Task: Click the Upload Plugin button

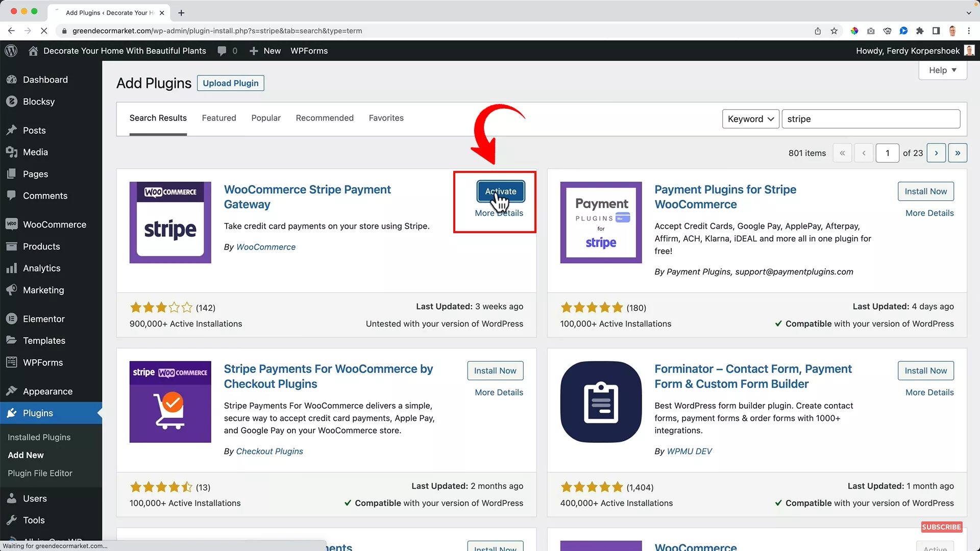Action: [x=230, y=83]
